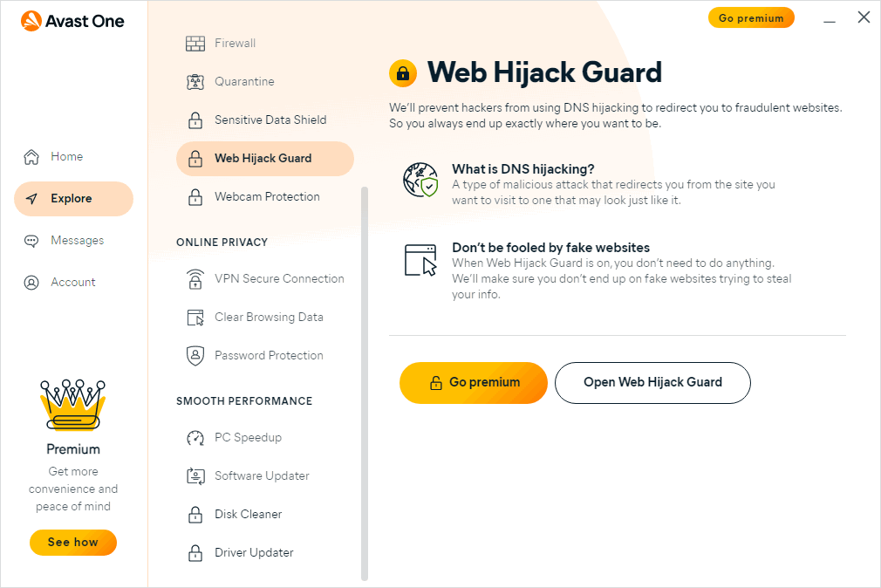Minimize the Avast One window
Screen dimensions: 881x588
[x=830, y=19]
